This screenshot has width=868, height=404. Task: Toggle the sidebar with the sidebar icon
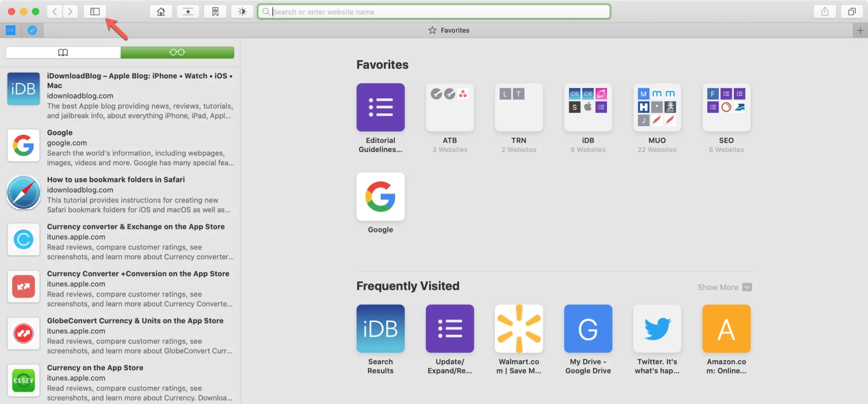(x=94, y=11)
